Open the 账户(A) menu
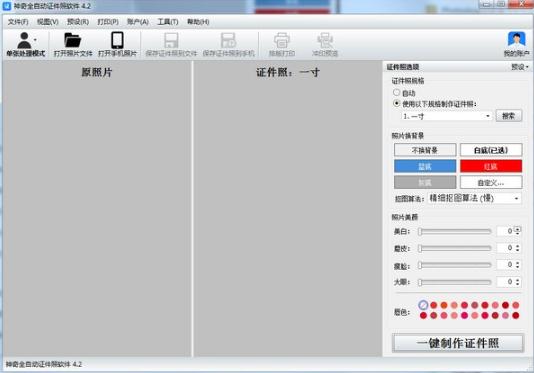534x373 pixels. [138, 22]
